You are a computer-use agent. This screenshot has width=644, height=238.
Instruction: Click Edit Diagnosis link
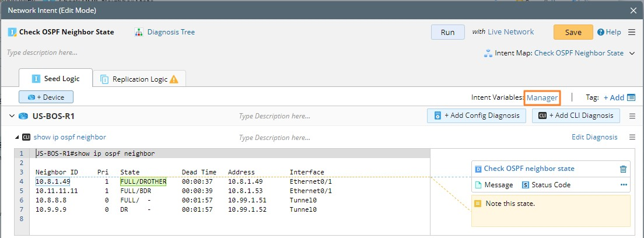point(594,137)
